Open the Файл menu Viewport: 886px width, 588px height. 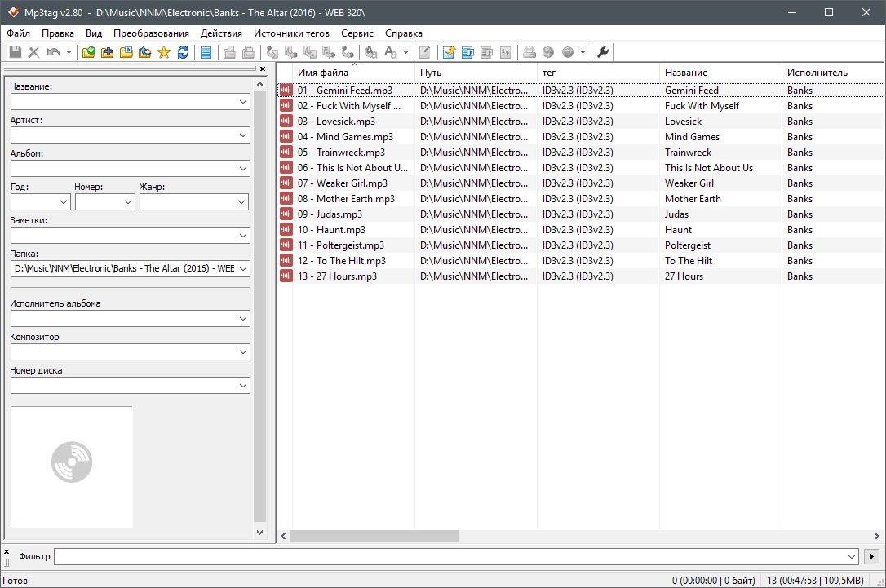point(18,33)
